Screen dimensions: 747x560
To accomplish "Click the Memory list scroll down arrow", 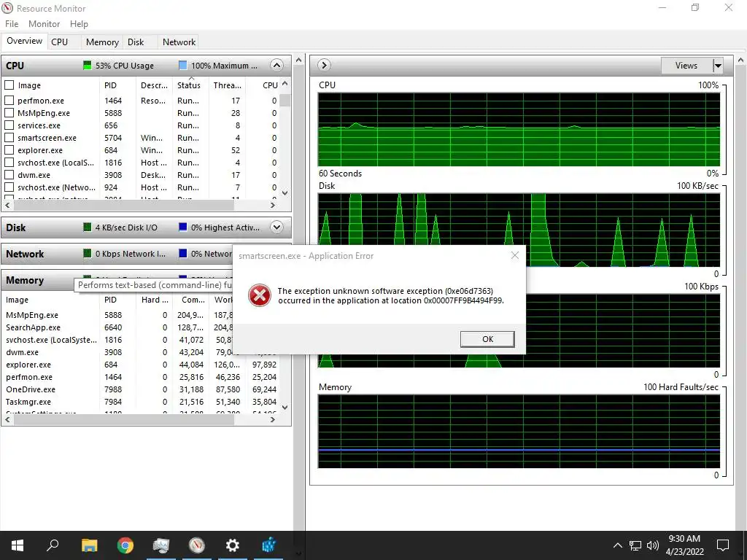I will tap(285, 408).
